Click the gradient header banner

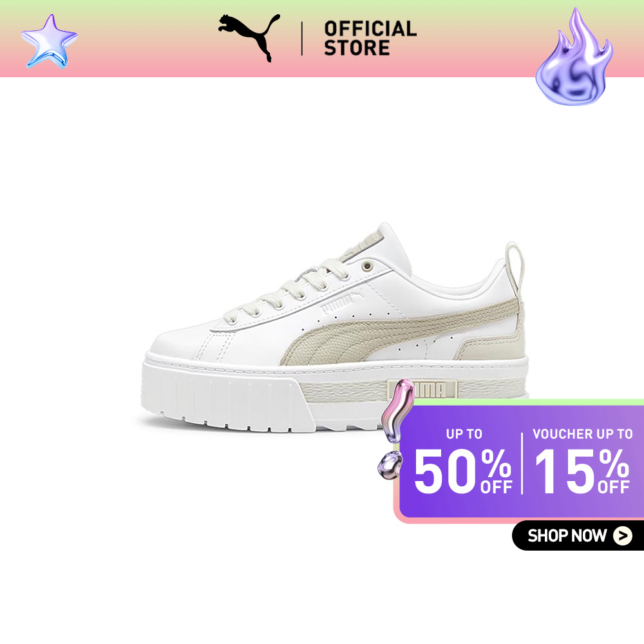tap(322, 39)
